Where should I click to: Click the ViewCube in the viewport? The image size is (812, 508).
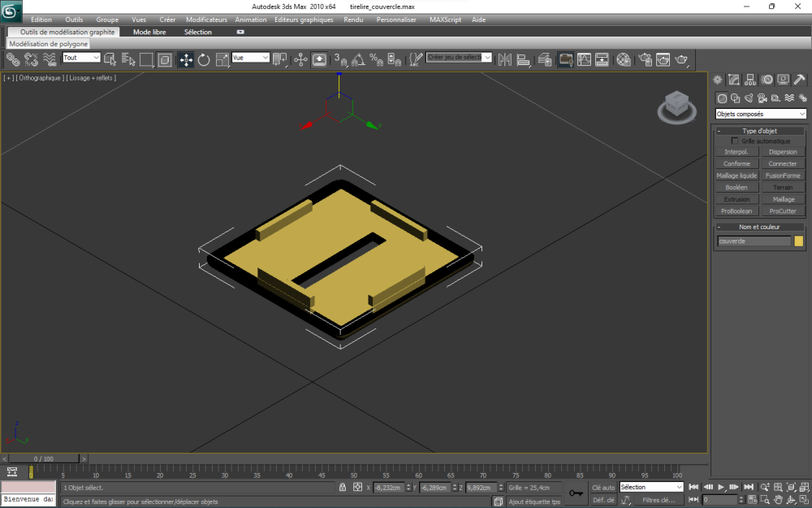(x=676, y=105)
